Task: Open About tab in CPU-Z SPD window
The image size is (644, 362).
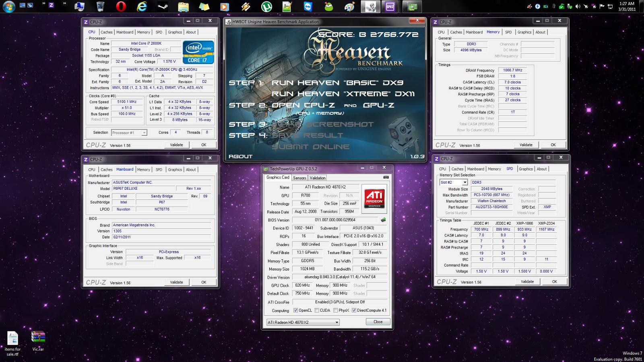Action: pyautogui.click(x=542, y=169)
